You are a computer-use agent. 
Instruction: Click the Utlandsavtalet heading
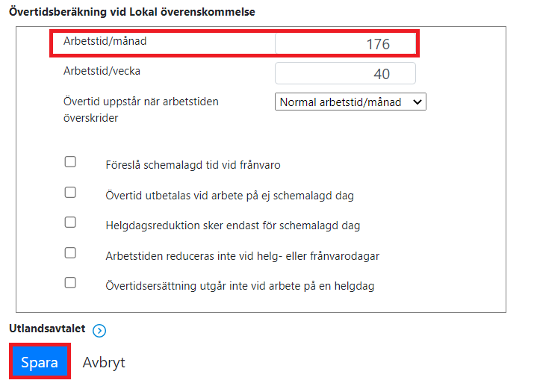tap(47, 329)
